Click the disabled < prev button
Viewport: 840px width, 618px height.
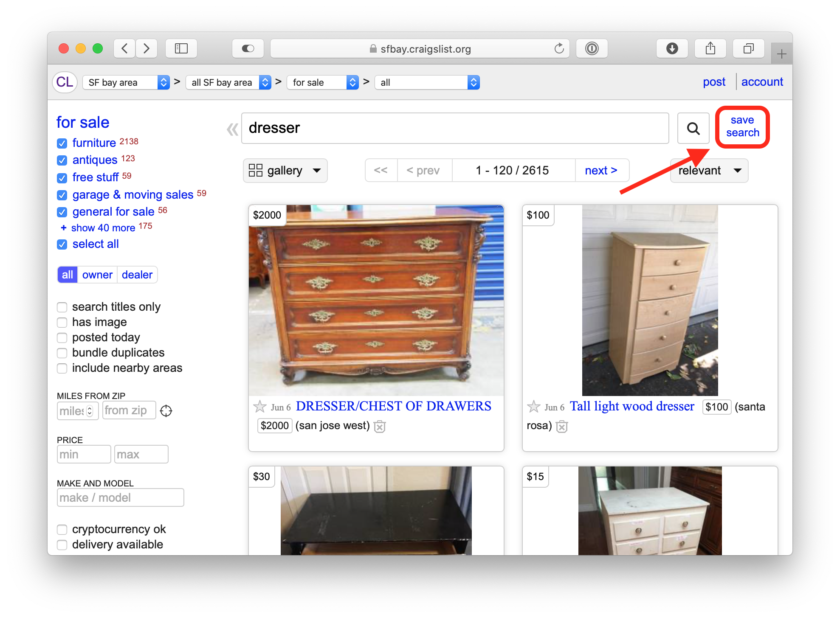424,171
